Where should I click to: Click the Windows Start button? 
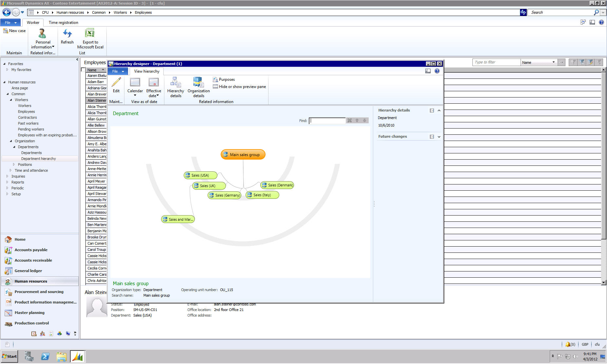pyautogui.click(x=9, y=356)
